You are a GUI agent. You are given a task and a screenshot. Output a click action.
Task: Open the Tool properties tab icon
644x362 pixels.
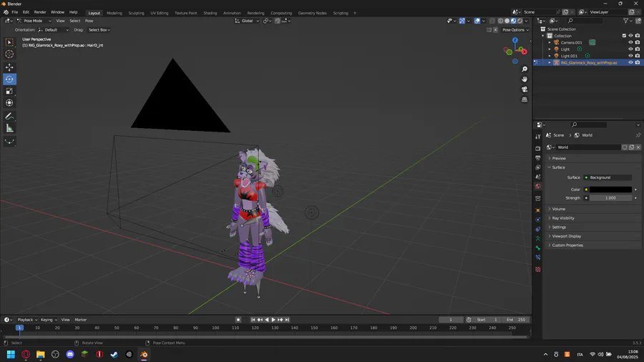pos(538,137)
